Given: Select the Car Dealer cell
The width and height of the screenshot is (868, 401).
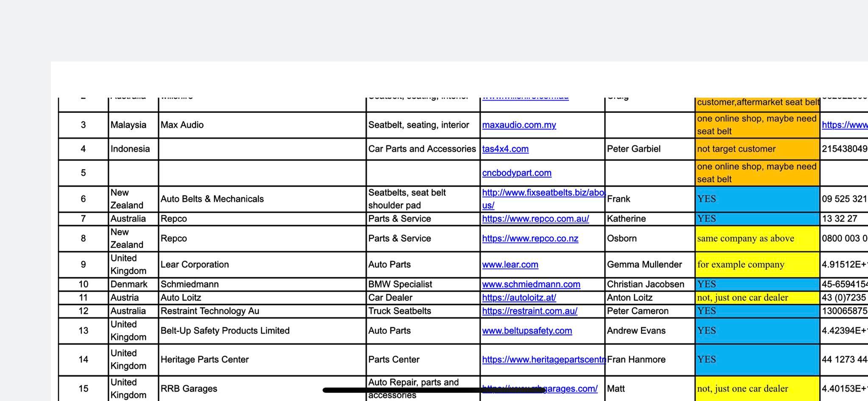Looking at the screenshot, I should click(x=423, y=298).
